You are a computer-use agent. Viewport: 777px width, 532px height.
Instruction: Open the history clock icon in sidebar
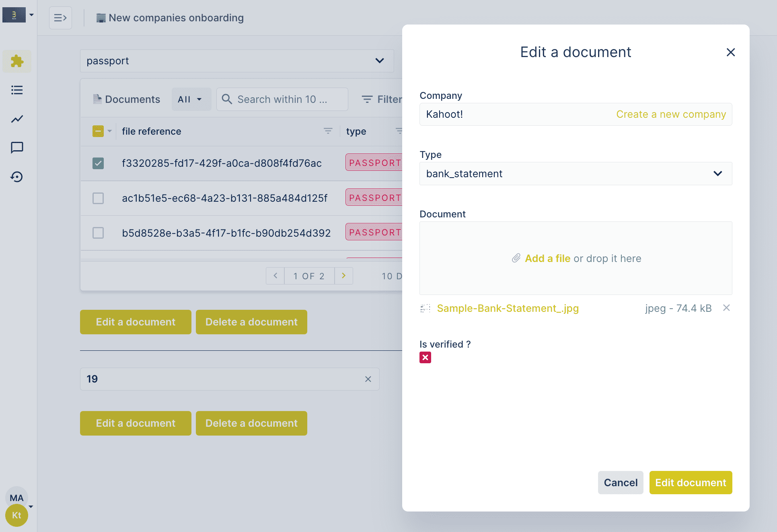coord(17,177)
